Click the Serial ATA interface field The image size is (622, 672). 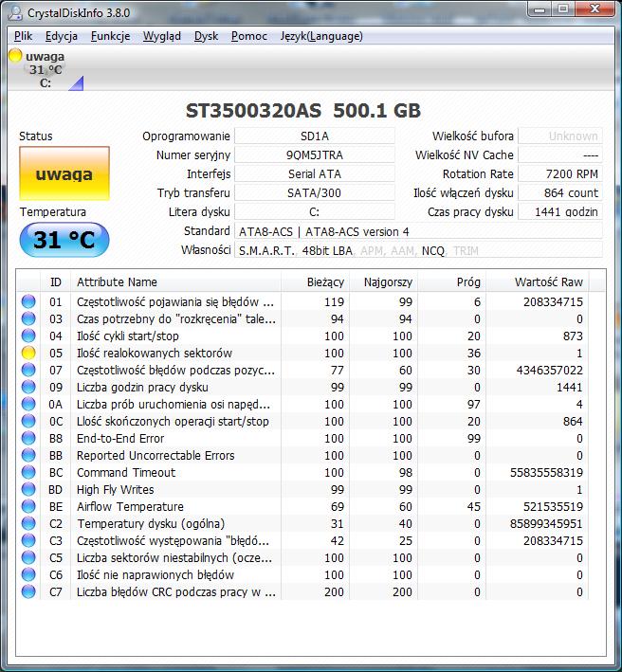315,174
